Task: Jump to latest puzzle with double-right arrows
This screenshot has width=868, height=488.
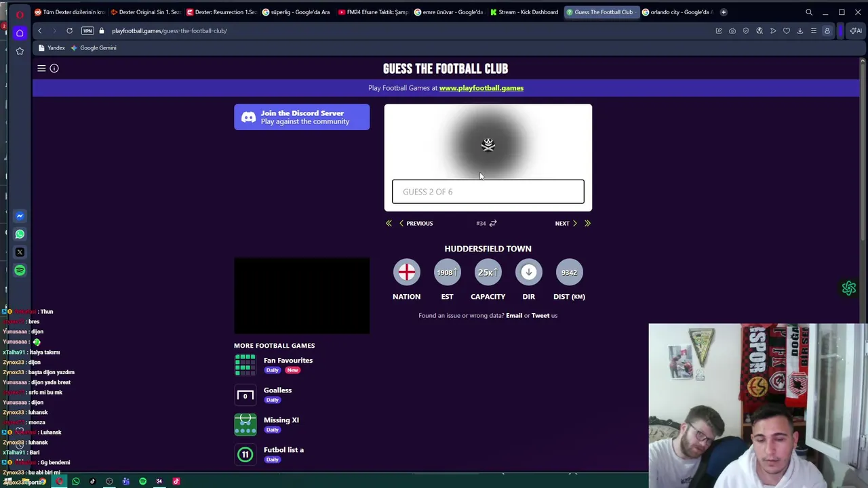Action: 587,223
